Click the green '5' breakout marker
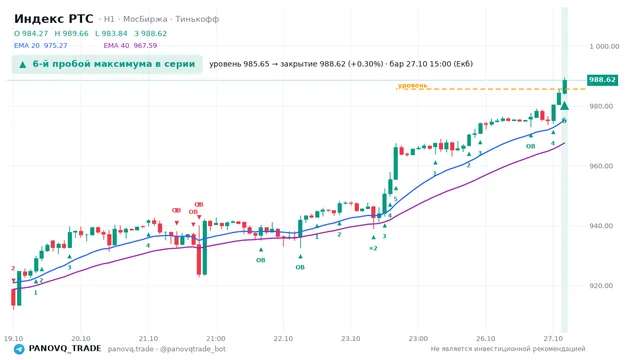The image size is (640, 360). [x=395, y=199]
